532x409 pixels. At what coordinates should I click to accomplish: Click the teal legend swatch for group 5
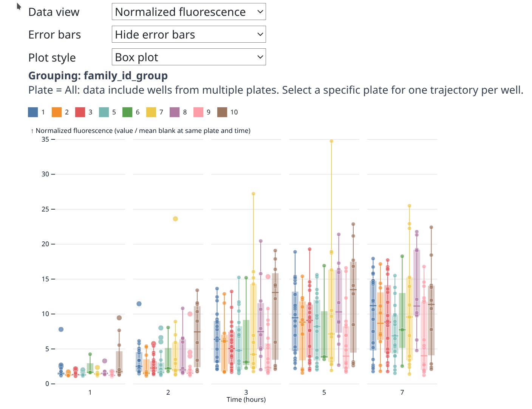click(x=104, y=112)
